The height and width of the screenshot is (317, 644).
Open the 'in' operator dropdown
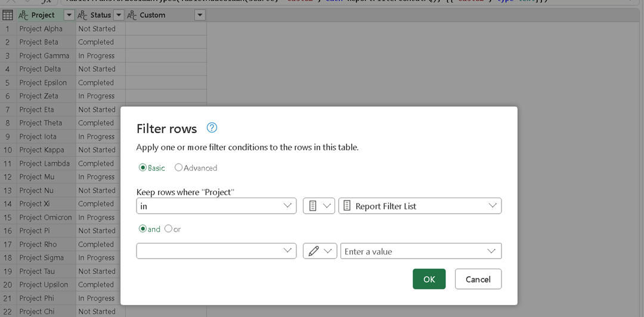[x=216, y=206]
